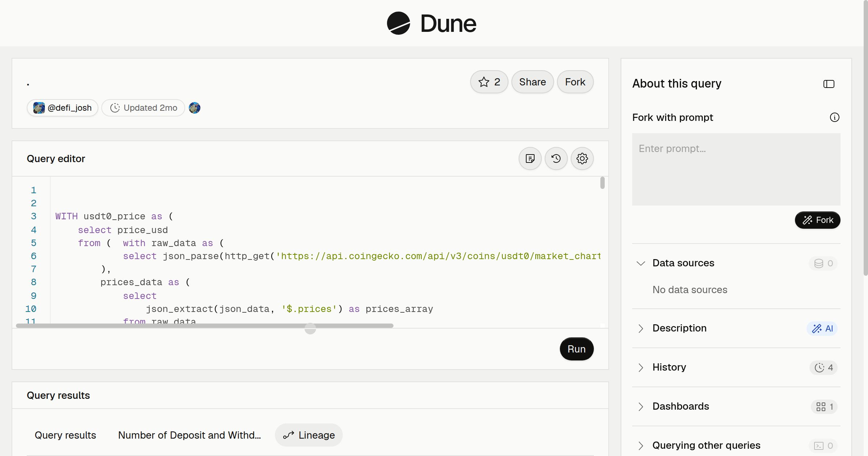Viewport: 868px width, 456px height.
Task: Expand the History section
Action: pos(641,367)
